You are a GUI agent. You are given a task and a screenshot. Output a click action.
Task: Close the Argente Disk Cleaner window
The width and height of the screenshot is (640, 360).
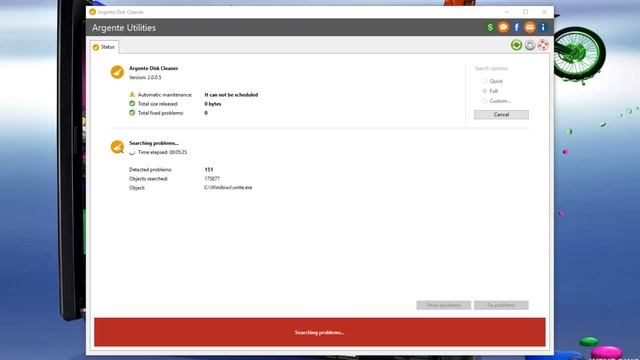pos(544,12)
